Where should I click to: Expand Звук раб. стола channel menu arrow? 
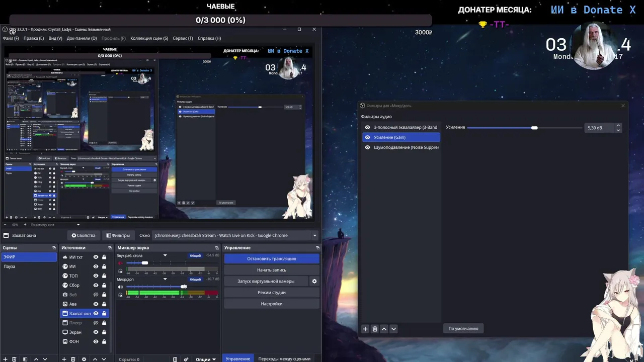pos(165,255)
